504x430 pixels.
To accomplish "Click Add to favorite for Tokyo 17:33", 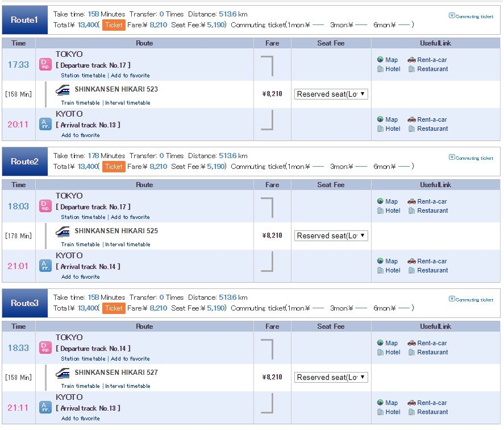I will click(130, 75).
